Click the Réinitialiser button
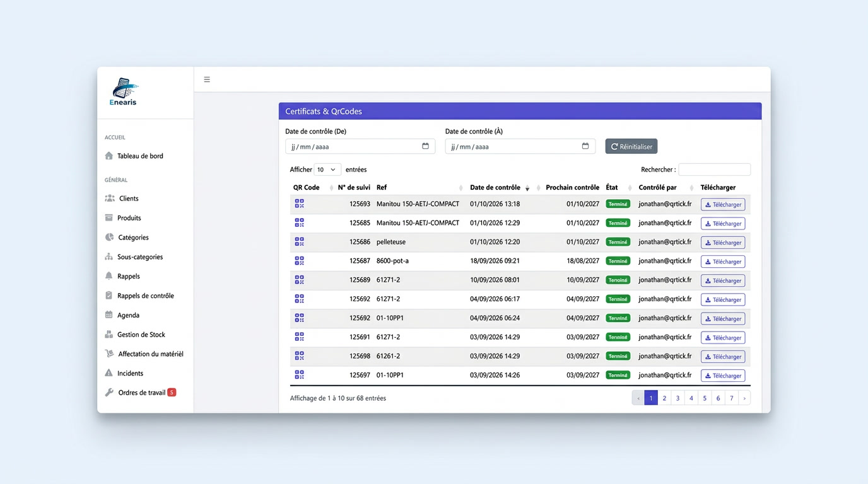Screen dimensions: 868x484 click(x=631, y=146)
